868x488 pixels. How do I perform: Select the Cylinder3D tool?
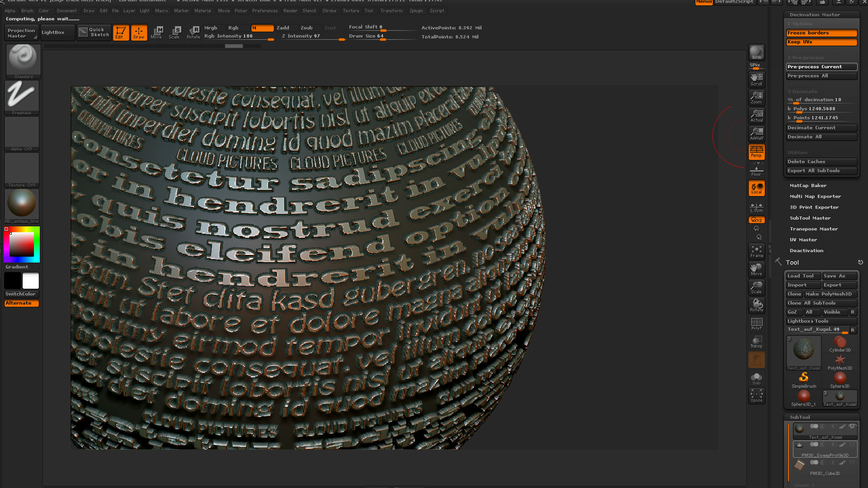840,344
